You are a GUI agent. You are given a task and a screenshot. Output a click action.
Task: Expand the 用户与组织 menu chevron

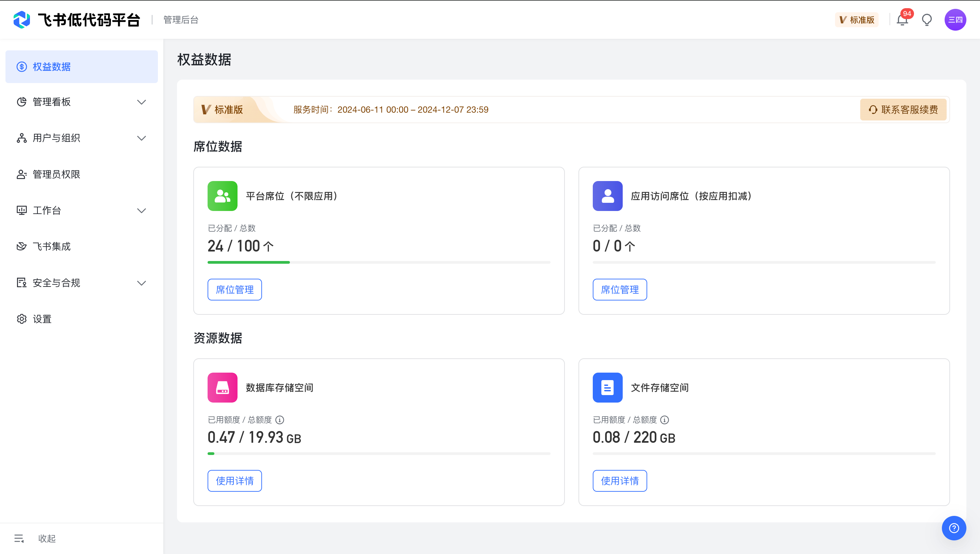coord(142,138)
